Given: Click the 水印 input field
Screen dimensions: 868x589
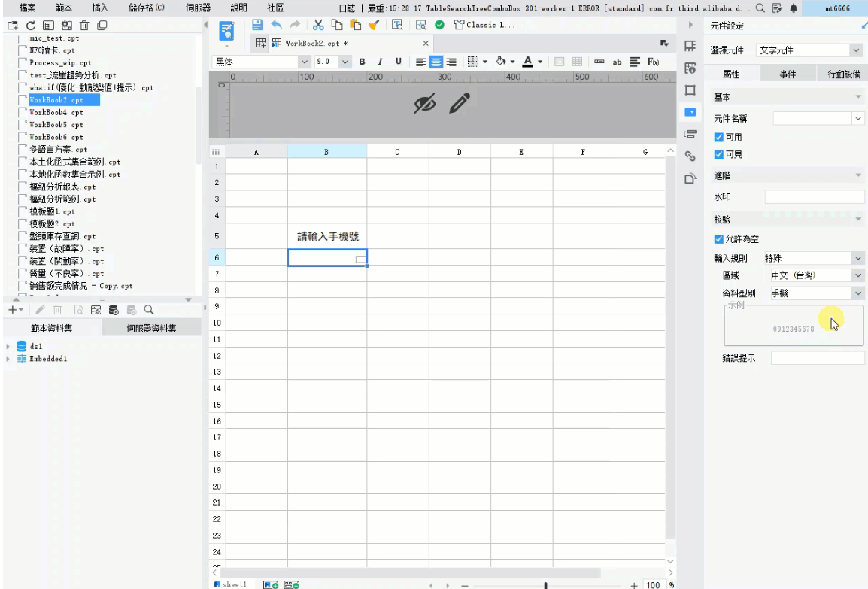Looking at the screenshot, I should coord(815,196).
